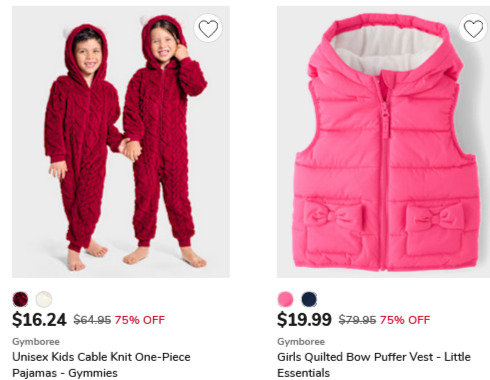Screen dimensions: 490x380
Task: Open Unisex Kids Cable Knit One-Piece Pajamas link
Action: pos(101,365)
